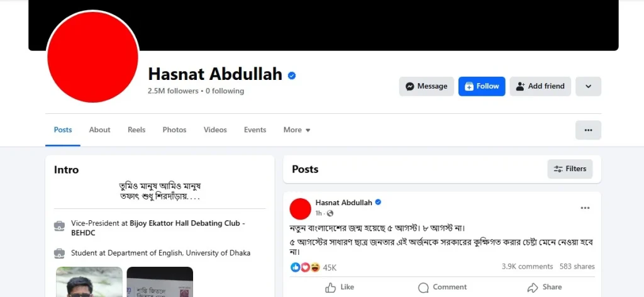Click the Share arrow icon
644x297 pixels.
tap(533, 287)
